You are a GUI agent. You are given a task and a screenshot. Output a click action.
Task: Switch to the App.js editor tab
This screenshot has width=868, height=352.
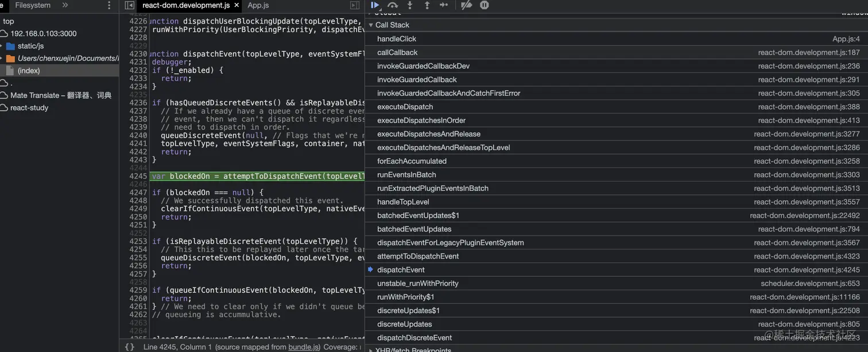(x=258, y=5)
